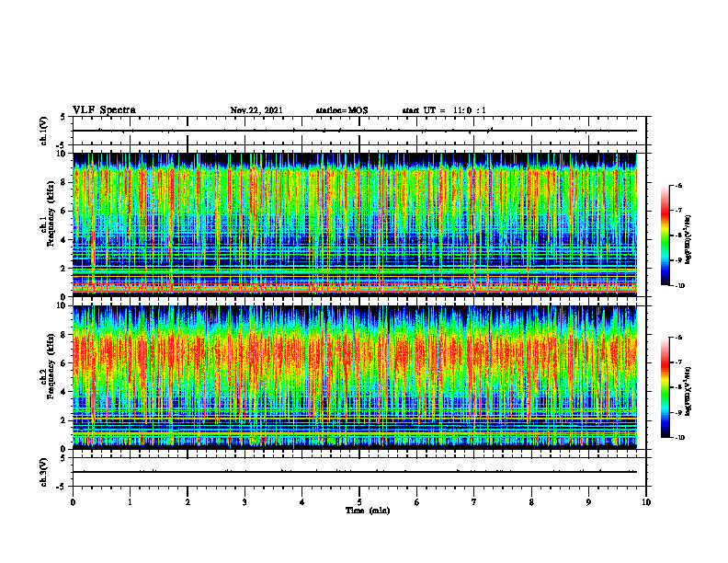This screenshot has width=728, height=563.
Task: Click the "ch.1(V)" waveform axis label
Action: pyautogui.click(x=43, y=131)
